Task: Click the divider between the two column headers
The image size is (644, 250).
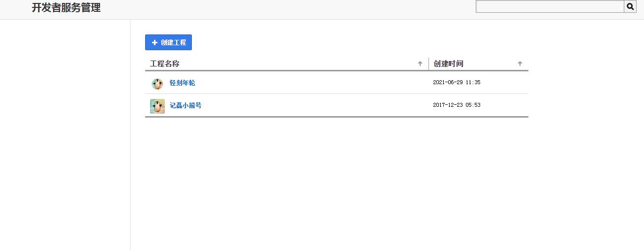Action: 429,63
